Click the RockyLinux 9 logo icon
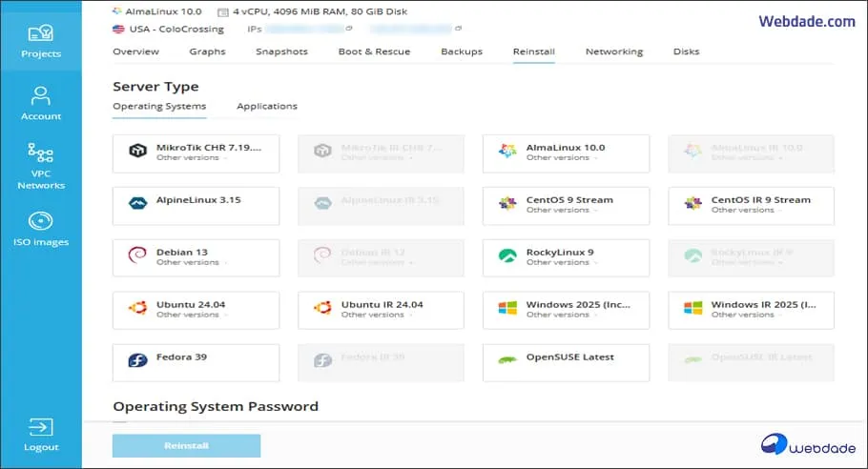 tap(507, 255)
